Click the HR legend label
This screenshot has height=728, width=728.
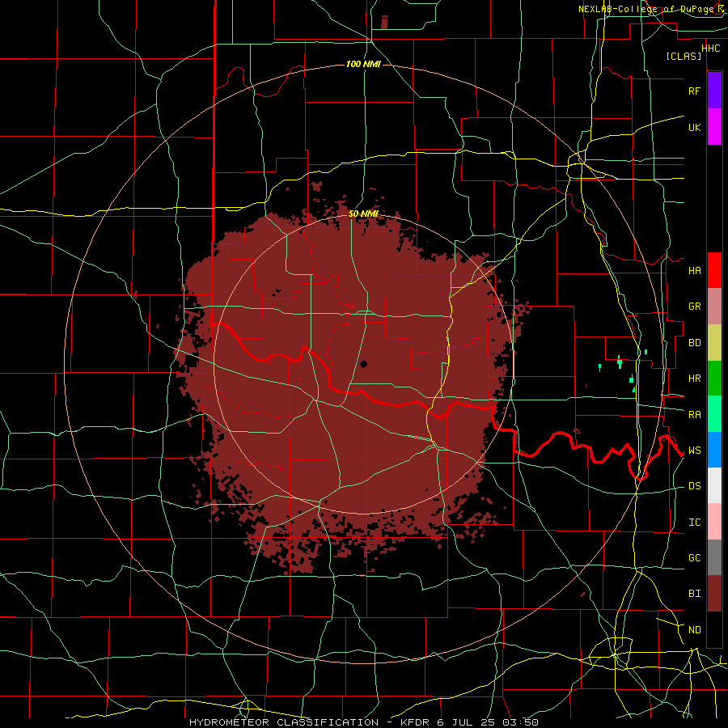pos(694,379)
